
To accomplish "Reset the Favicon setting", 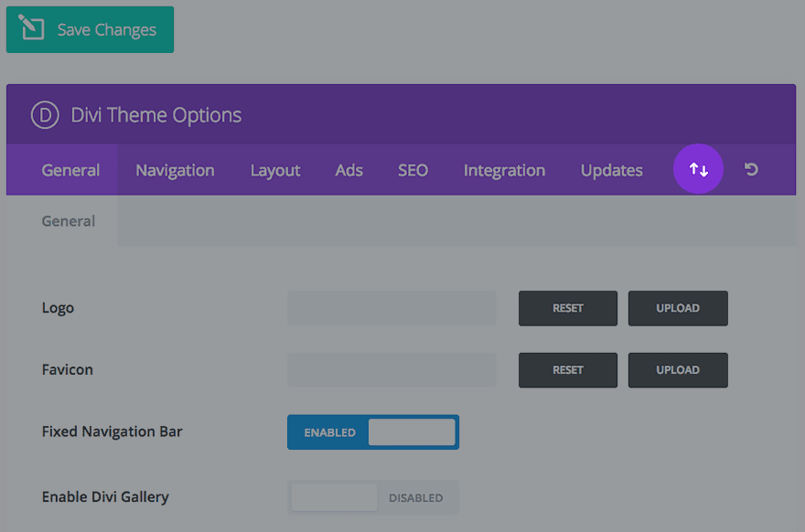I will (x=567, y=370).
